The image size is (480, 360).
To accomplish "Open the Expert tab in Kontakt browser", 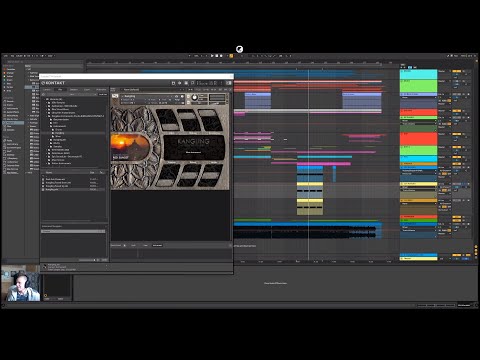I will pos(87,90).
